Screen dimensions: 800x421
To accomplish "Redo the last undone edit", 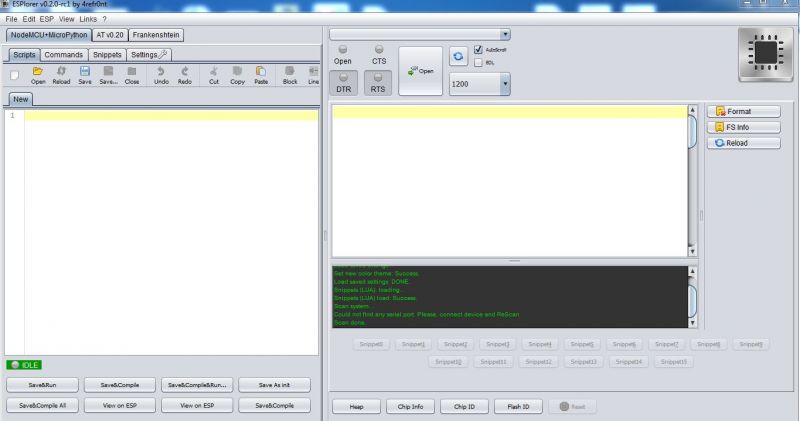I will point(185,75).
